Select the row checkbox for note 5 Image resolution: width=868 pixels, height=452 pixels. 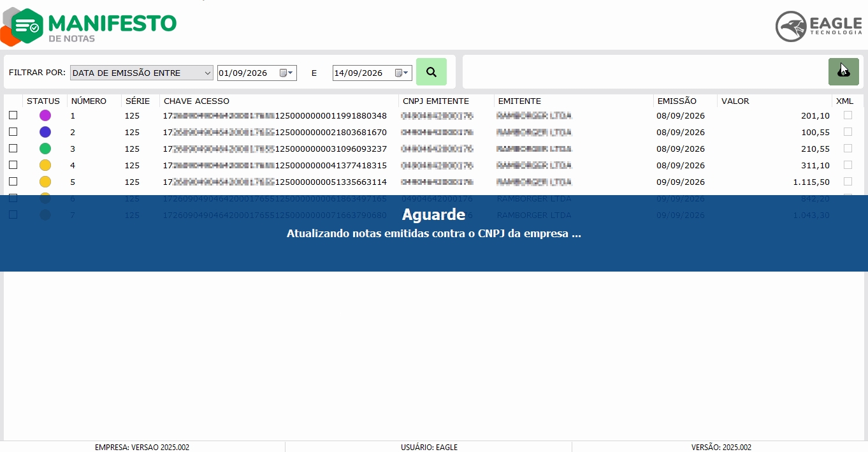pyautogui.click(x=13, y=182)
